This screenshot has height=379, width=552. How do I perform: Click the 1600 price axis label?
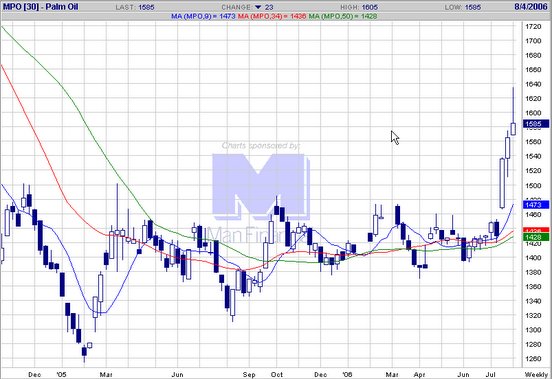(533, 113)
